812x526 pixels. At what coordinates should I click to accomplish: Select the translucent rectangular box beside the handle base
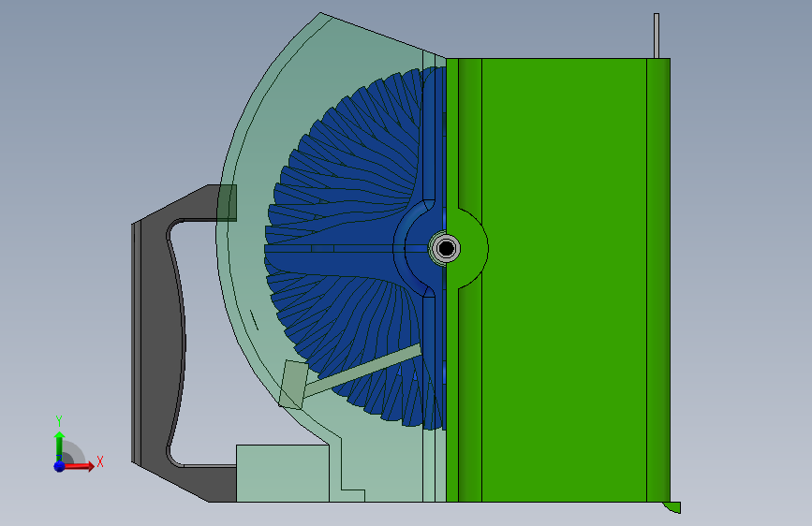coord(283,473)
